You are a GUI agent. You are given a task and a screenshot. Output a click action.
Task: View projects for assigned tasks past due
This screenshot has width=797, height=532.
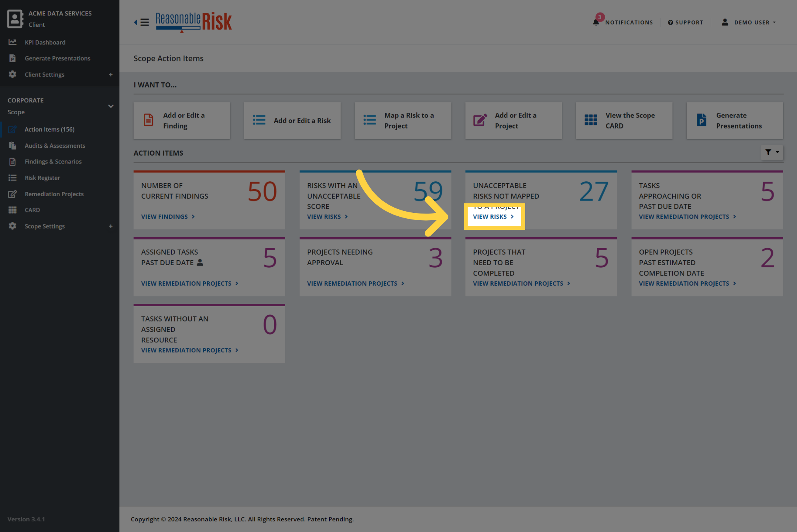pyautogui.click(x=190, y=284)
